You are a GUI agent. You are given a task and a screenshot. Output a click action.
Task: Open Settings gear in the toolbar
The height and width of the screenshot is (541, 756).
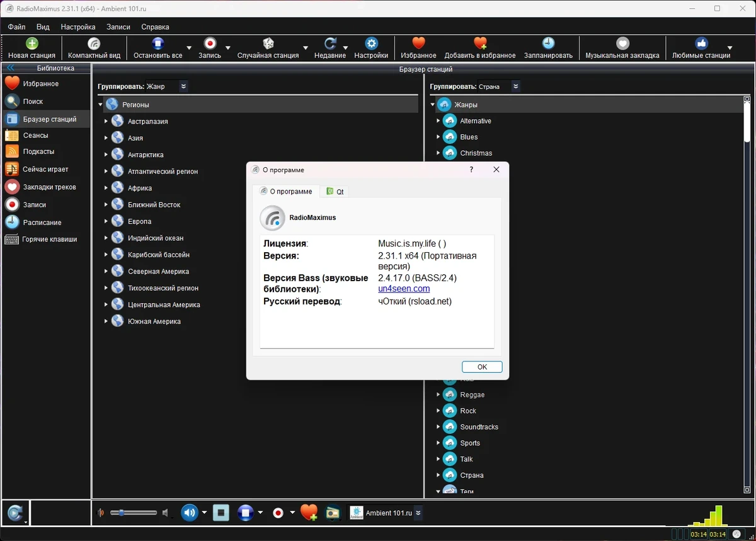(x=371, y=44)
